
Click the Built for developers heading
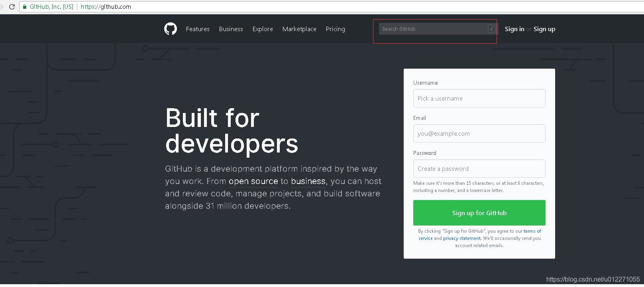(232, 131)
